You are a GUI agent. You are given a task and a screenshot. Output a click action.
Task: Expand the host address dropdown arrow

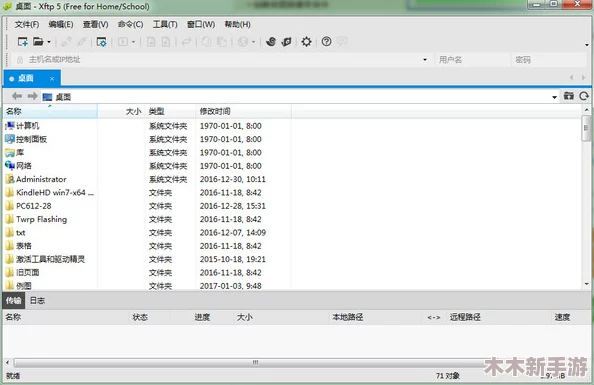click(425, 59)
